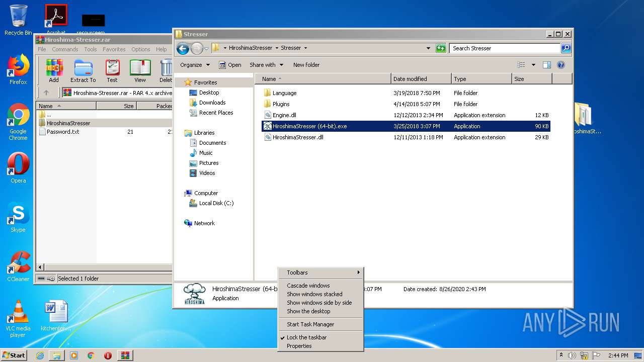Open the Organize dropdown
Screen dimensions: 644x362
[x=194, y=65]
